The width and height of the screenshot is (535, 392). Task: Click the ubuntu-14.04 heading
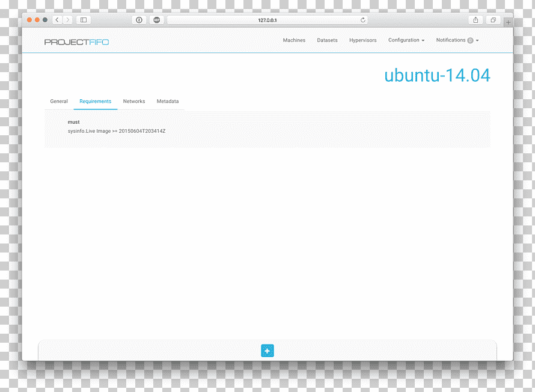tap(437, 75)
